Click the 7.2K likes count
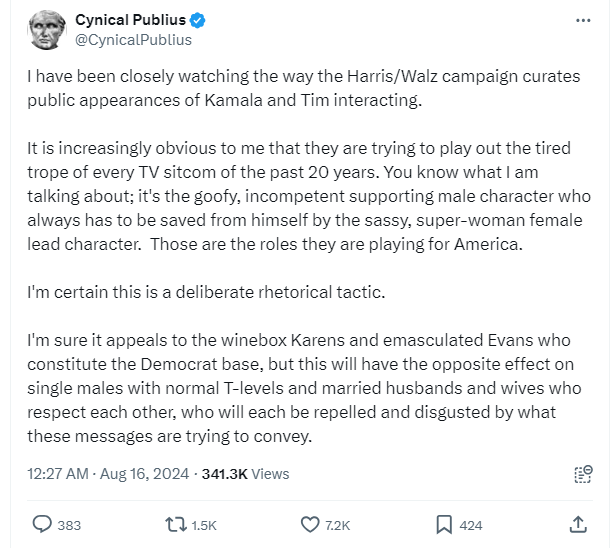The width and height of the screenshot is (612, 548). tap(338, 525)
